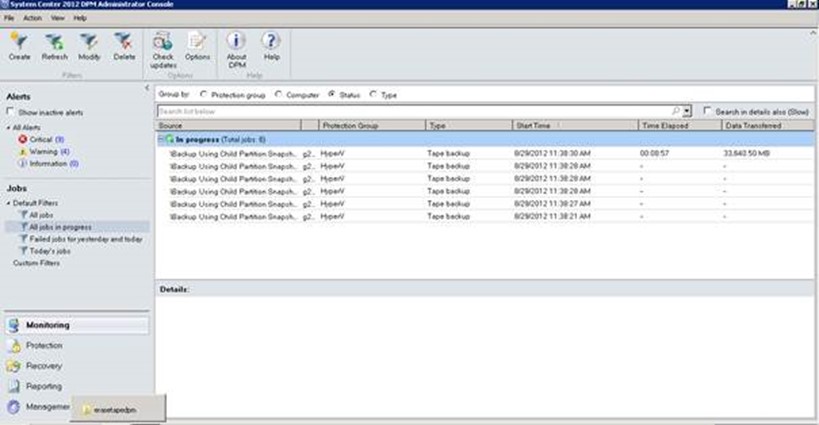Viewport: 819px width, 425px height.
Task: Sort by Data Transferred column header
Action: 768,125
